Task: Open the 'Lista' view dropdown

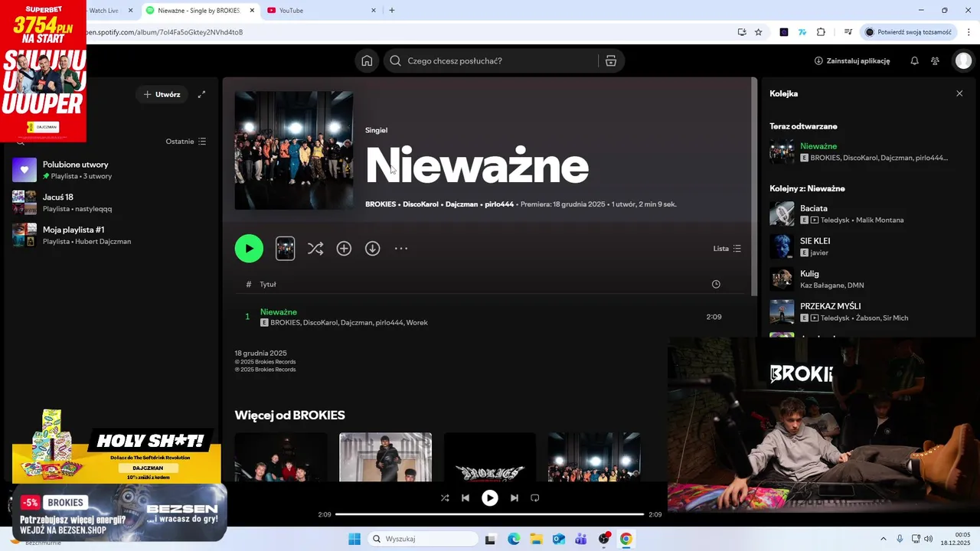Action: click(x=727, y=249)
